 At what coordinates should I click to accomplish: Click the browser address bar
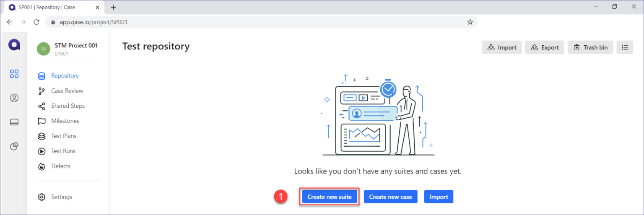tap(252, 22)
